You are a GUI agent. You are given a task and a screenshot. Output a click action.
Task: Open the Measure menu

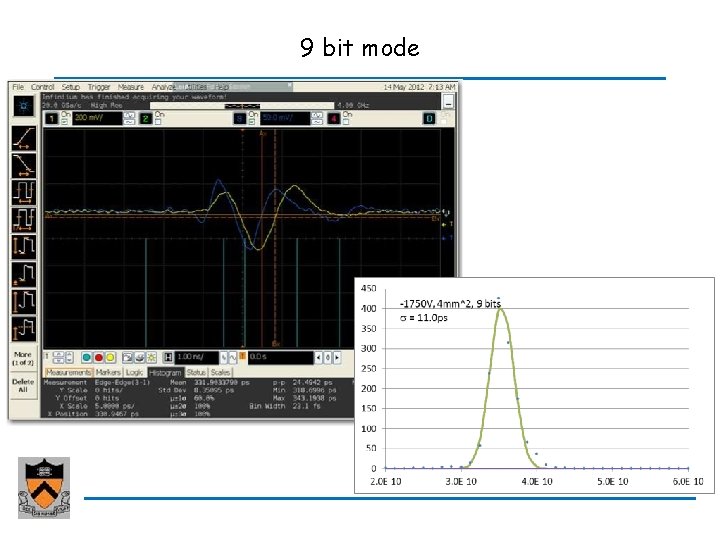pos(131,87)
